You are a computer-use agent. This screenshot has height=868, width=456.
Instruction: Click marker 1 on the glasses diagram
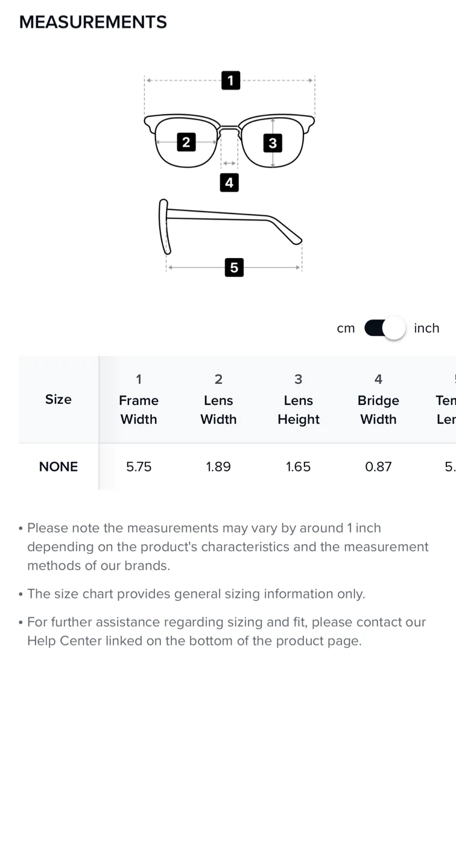point(230,80)
